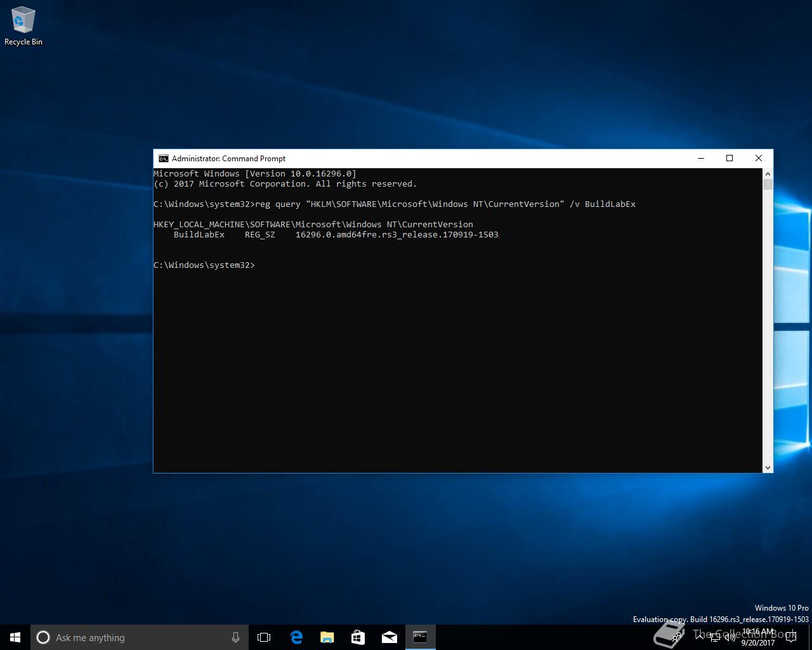This screenshot has width=812, height=650.
Task: Select the Command Prompt taskbar button
Action: pyautogui.click(x=420, y=637)
